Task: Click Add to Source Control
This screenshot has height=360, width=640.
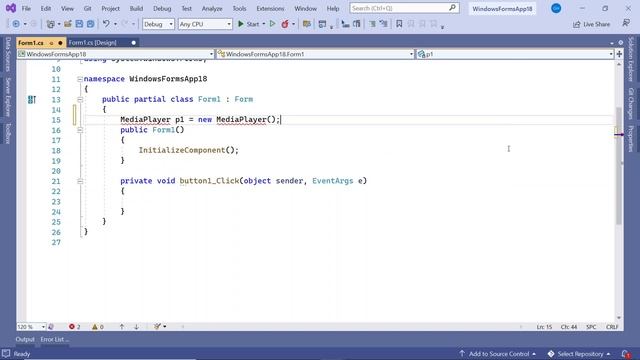Action: [497, 354]
